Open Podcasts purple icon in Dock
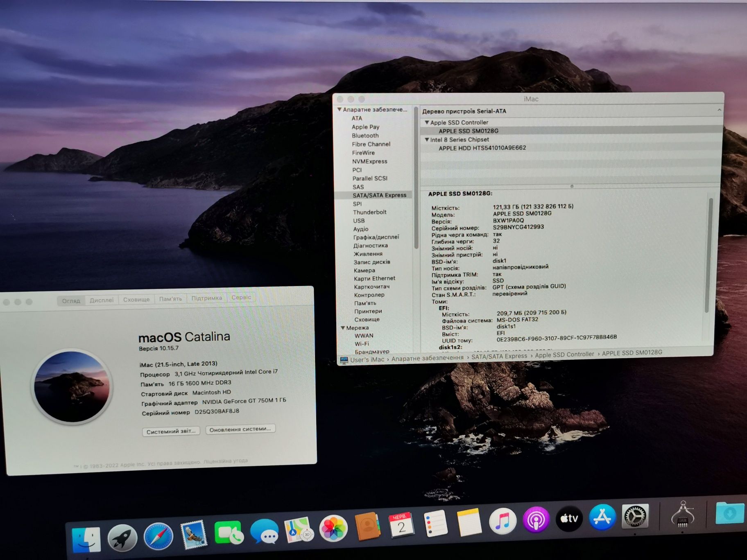The width and height of the screenshot is (747, 560). (x=536, y=520)
